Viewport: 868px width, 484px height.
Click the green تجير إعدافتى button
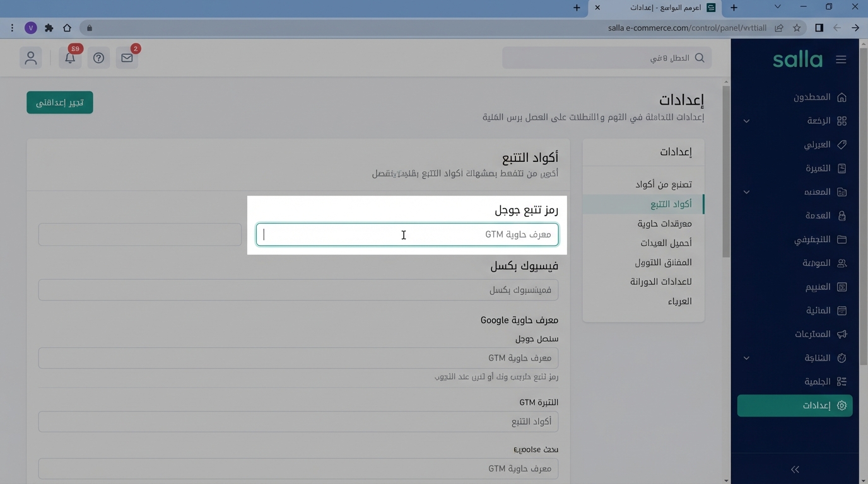pyautogui.click(x=59, y=101)
